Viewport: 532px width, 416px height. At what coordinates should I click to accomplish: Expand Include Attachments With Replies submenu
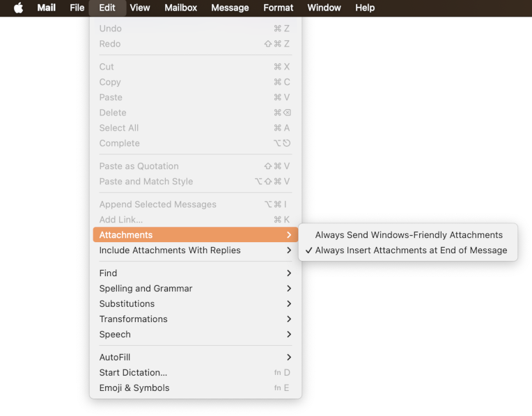point(196,250)
